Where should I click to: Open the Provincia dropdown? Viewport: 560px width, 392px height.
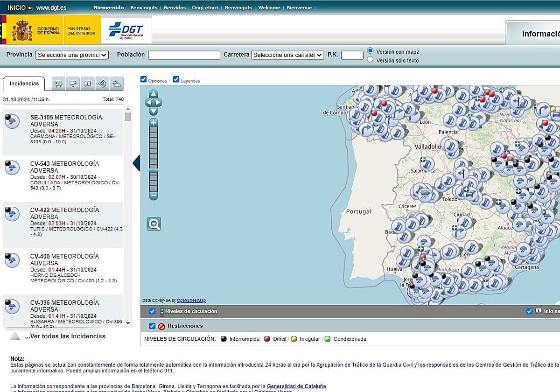(x=72, y=55)
